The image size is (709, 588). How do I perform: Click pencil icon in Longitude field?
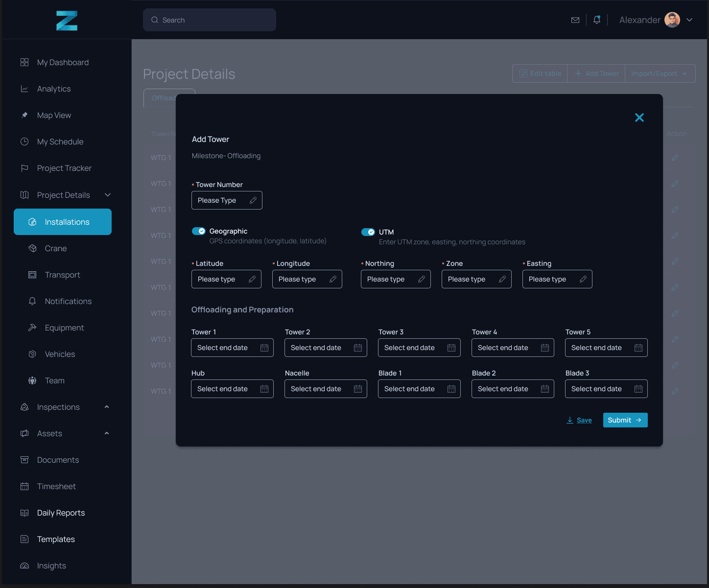(333, 279)
